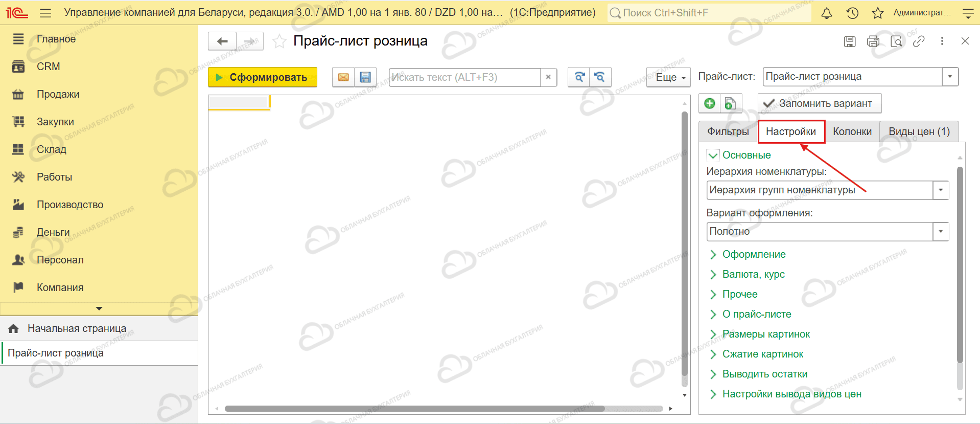Open the three-dot more options menu
The width and height of the screenshot is (980, 424).
point(942,41)
